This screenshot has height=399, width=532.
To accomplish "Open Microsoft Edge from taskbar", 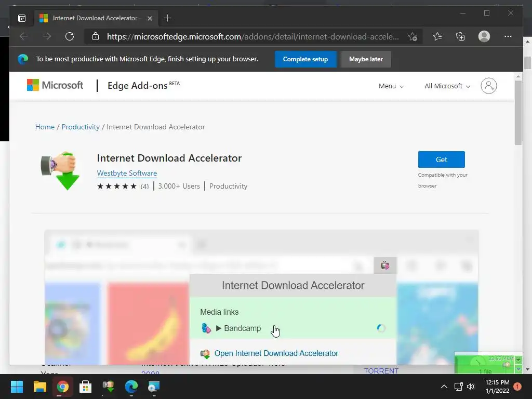I will pos(131,387).
